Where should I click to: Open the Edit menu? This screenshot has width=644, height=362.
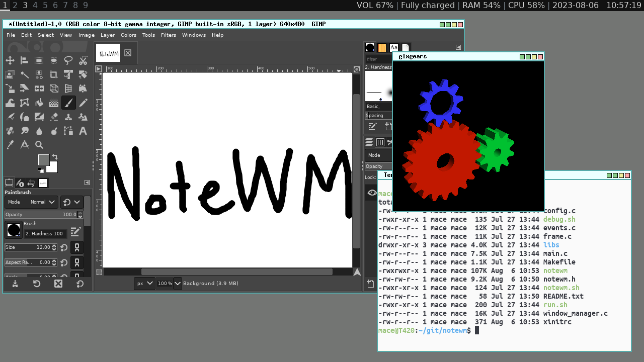click(x=26, y=35)
